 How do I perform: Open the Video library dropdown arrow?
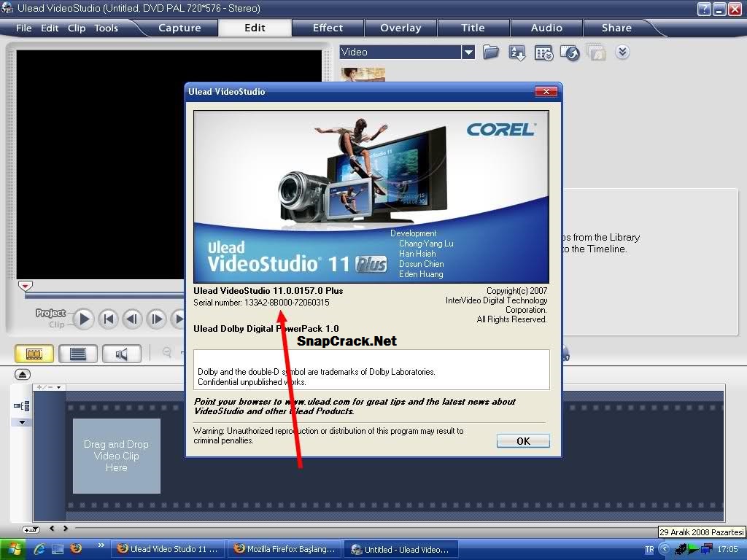(x=468, y=52)
